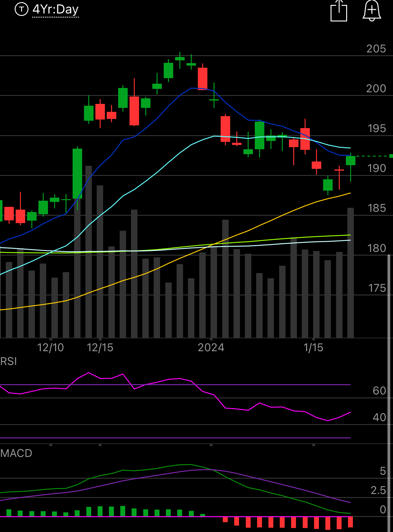This screenshot has width=393, height=532.
Task: Tap the 12/15 date label
Action: pyautogui.click(x=100, y=348)
